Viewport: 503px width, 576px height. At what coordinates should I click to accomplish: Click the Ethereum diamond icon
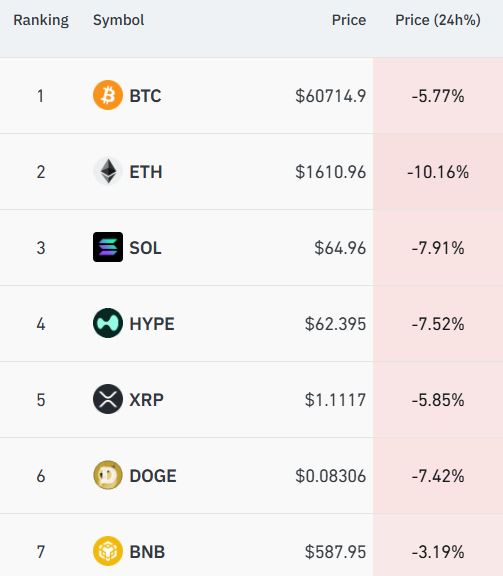click(108, 171)
